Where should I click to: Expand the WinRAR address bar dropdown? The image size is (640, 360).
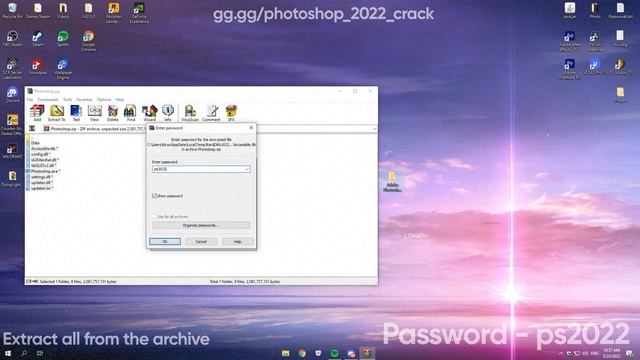(374, 129)
